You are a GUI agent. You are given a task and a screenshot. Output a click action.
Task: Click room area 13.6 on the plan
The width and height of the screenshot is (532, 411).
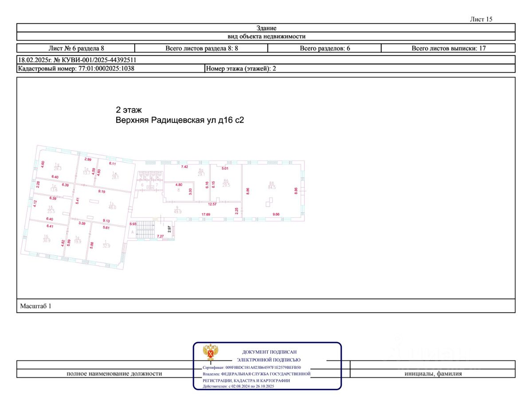pyautogui.click(x=54, y=190)
